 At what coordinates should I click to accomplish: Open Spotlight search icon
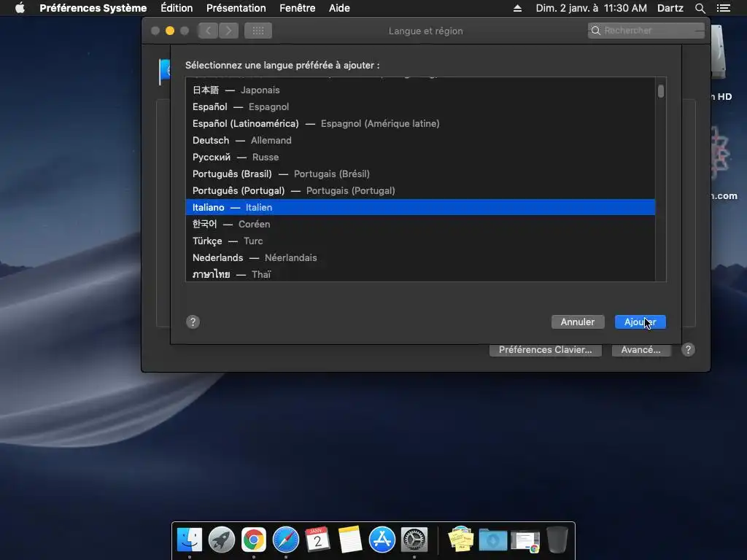click(700, 8)
